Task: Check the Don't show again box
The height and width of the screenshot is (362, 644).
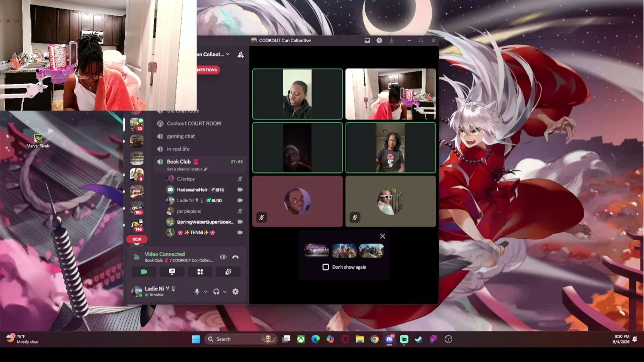Action: [x=326, y=267]
